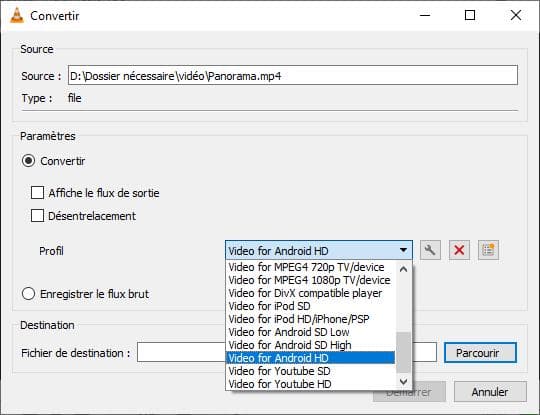Viewport: 540px width, 415px height.
Task: Focus the Source path field
Action: 293,75
